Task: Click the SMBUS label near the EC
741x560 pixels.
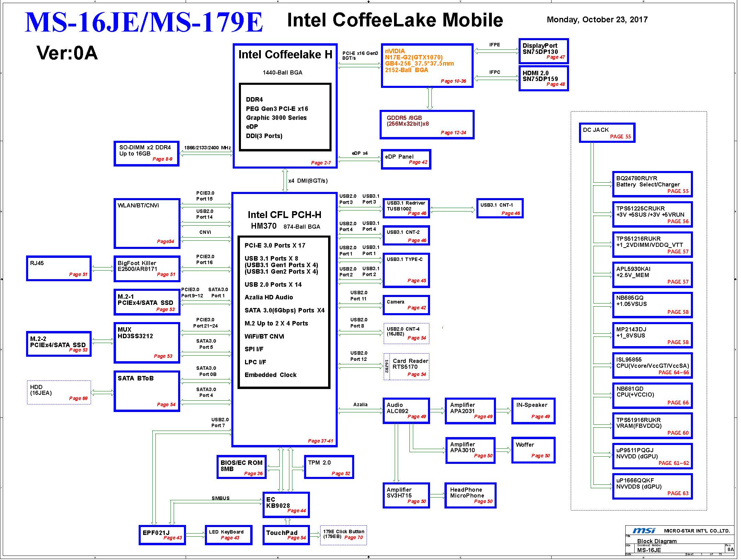Action: pyautogui.click(x=220, y=498)
